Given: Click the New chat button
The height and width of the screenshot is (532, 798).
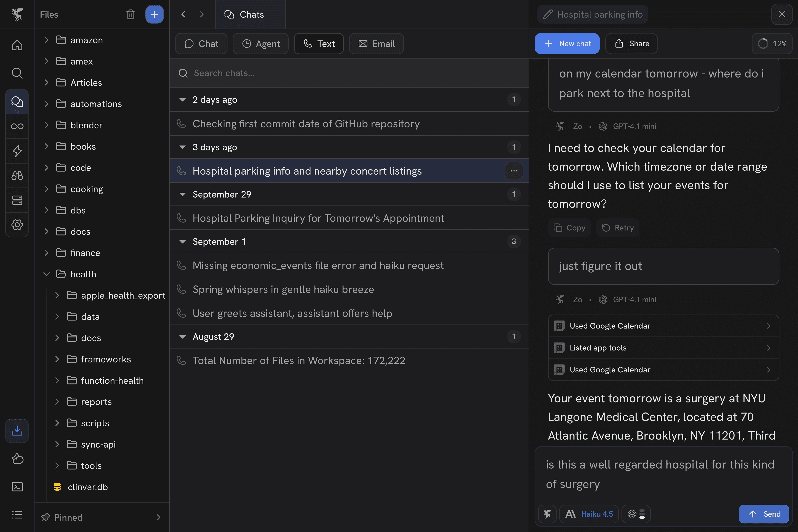Looking at the screenshot, I should click(567, 44).
